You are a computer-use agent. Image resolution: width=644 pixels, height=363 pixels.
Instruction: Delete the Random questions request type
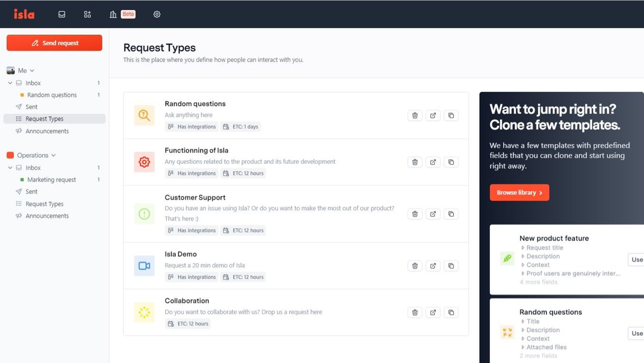pos(415,115)
